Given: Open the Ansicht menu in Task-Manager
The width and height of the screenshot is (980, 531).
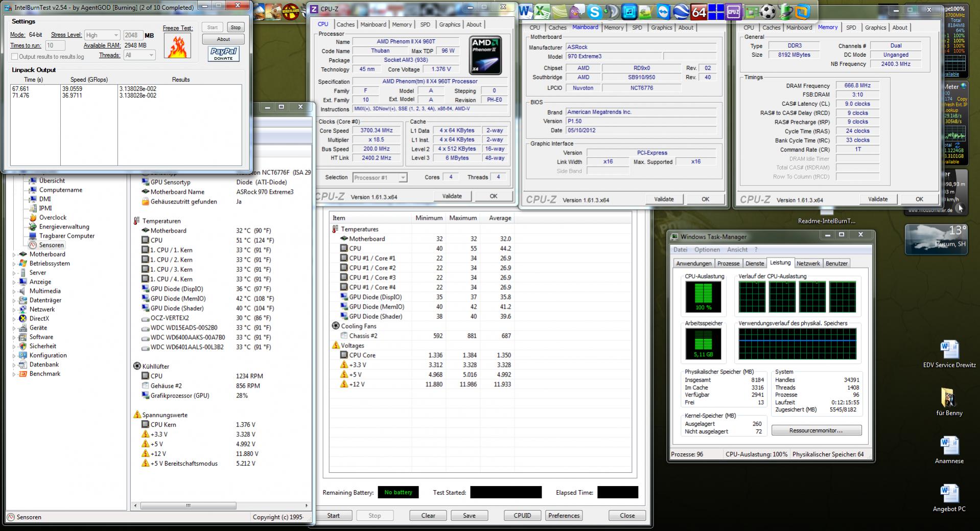Looking at the screenshot, I should 737,249.
